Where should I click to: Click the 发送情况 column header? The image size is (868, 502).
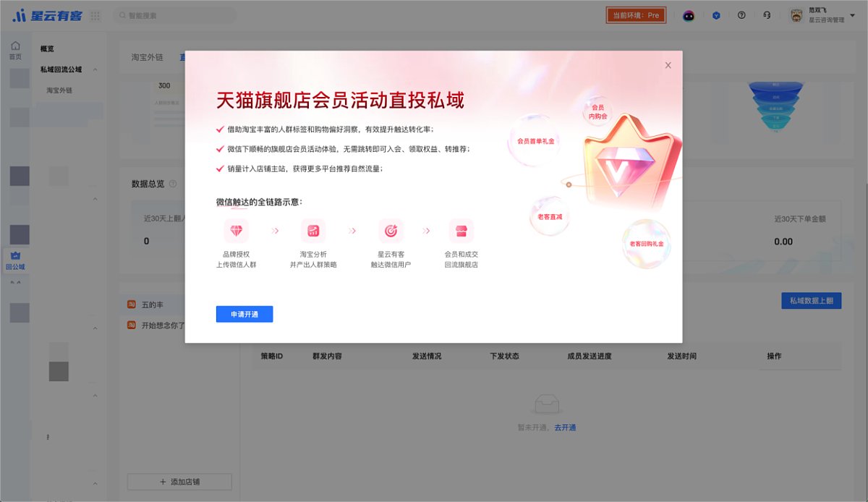point(427,357)
